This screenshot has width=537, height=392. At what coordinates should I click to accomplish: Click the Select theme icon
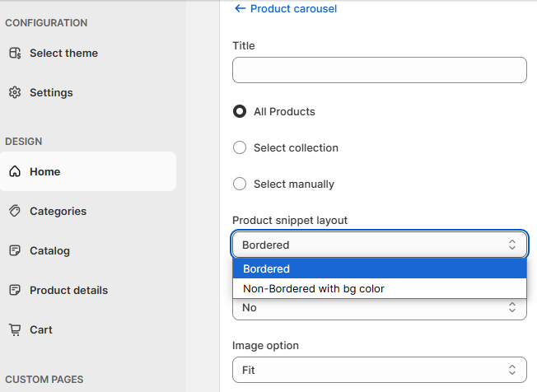[x=15, y=53]
